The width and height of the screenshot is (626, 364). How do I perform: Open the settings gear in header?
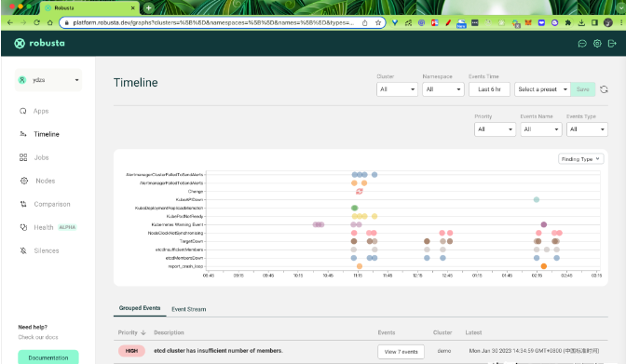tap(597, 44)
